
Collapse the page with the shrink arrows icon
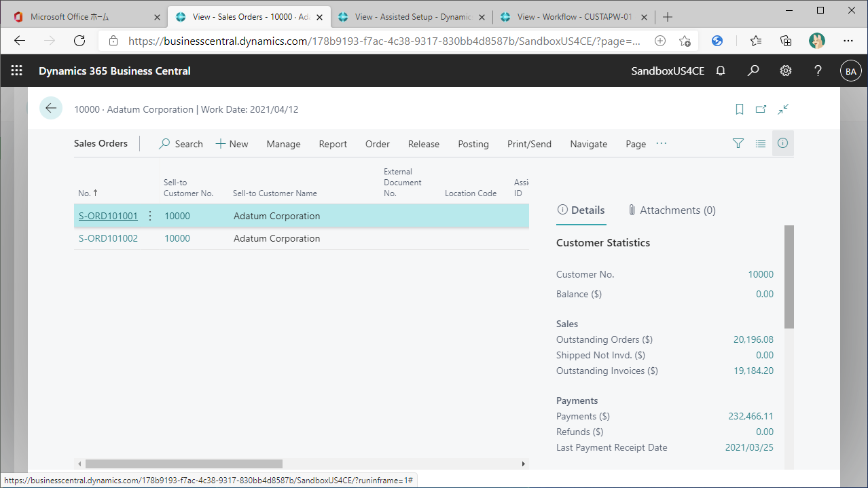click(782, 109)
